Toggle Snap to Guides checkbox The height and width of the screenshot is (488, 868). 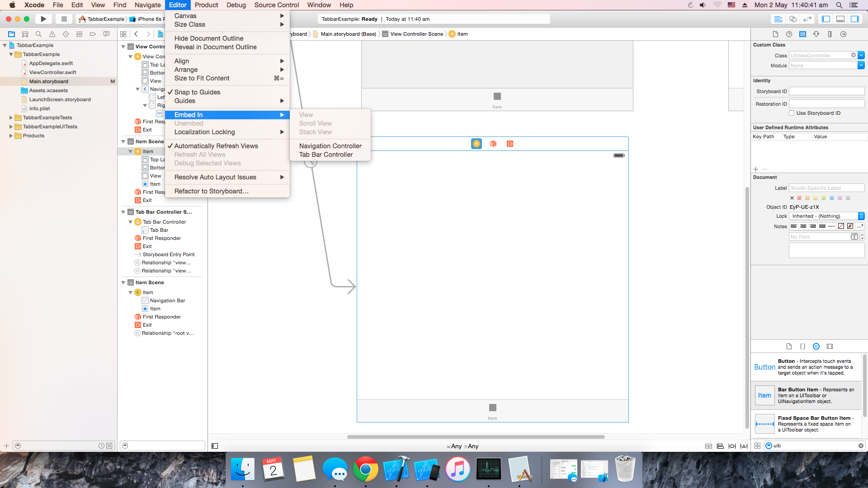point(197,92)
